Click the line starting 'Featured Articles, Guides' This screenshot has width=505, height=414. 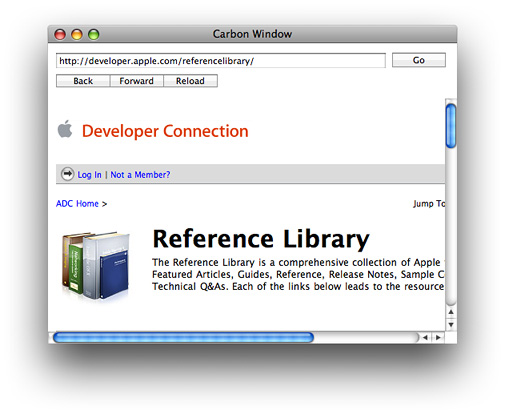click(298, 274)
